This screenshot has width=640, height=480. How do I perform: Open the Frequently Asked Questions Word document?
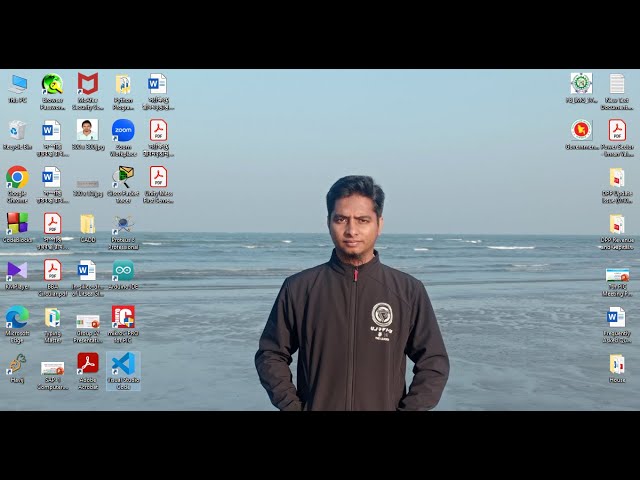tap(617, 317)
